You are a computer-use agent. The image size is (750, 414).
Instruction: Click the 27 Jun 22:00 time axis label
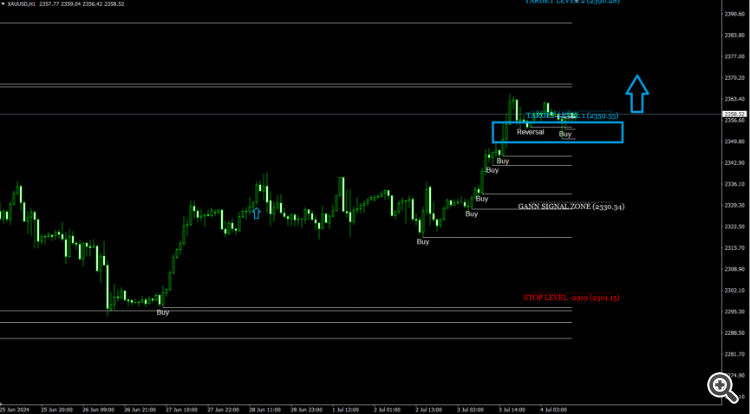tap(223, 410)
